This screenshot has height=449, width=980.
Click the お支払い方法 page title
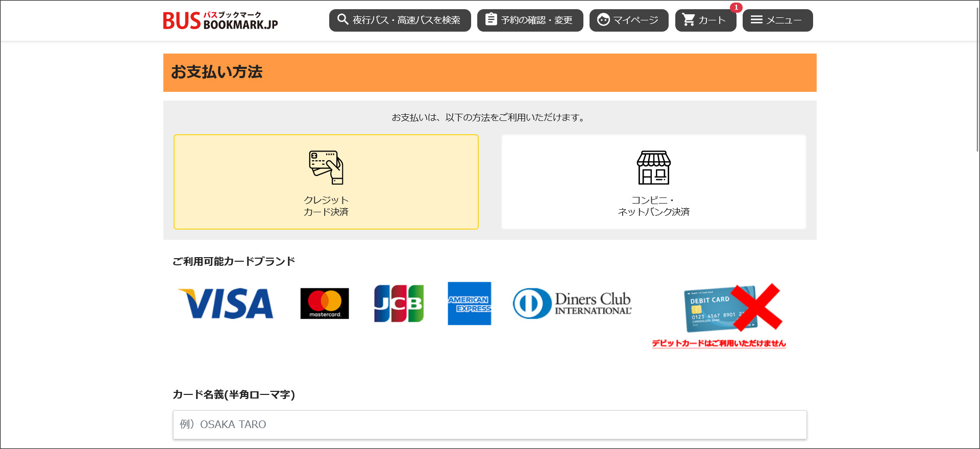click(x=216, y=72)
